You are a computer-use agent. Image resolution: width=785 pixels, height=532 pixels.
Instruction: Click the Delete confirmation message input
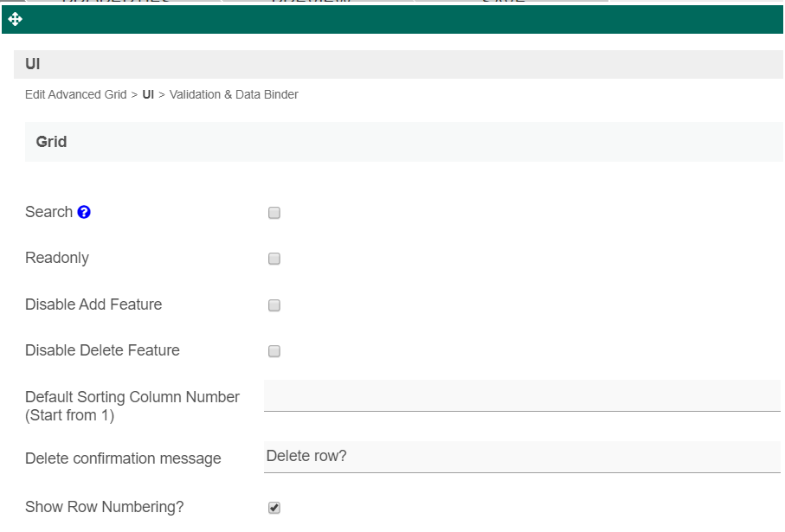pyautogui.click(x=521, y=456)
